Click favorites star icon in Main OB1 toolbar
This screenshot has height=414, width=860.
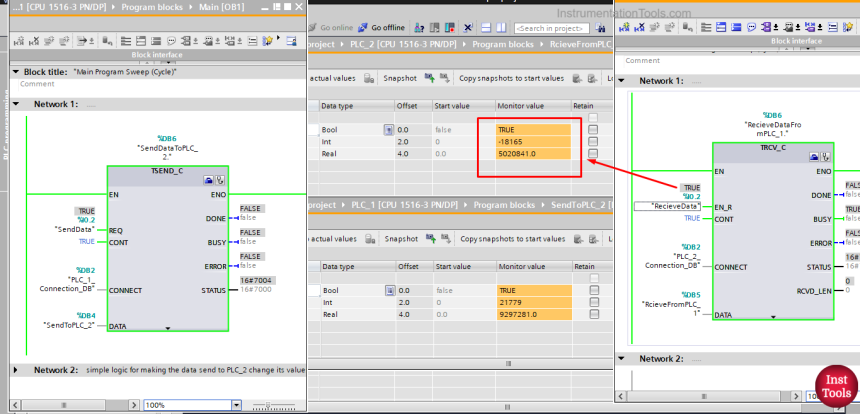(x=267, y=41)
